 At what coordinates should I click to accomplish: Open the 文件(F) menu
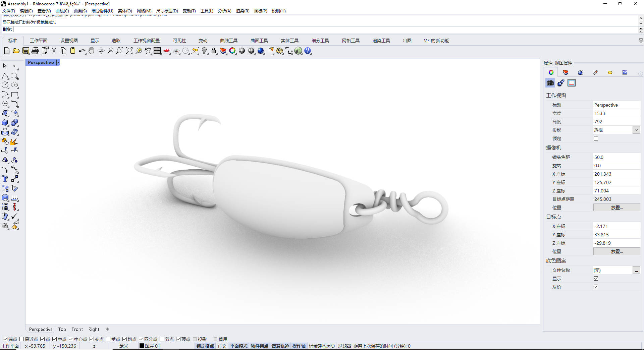(x=9, y=11)
